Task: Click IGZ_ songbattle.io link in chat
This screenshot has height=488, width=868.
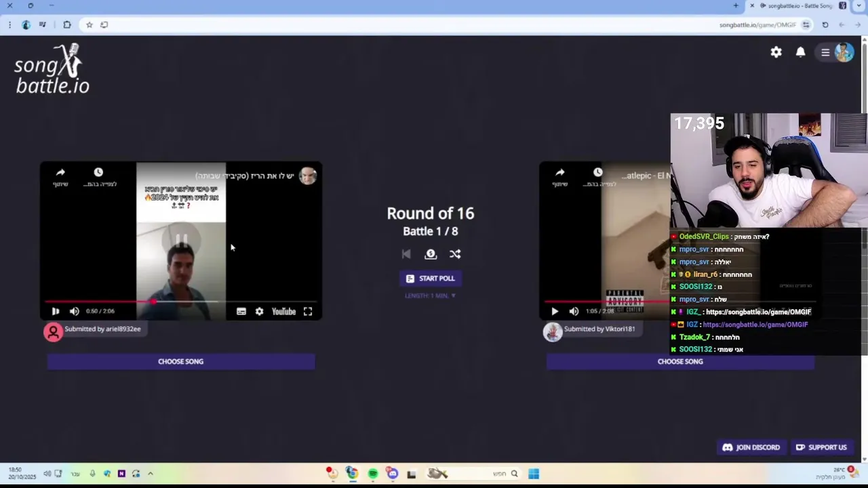Action: tap(758, 312)
